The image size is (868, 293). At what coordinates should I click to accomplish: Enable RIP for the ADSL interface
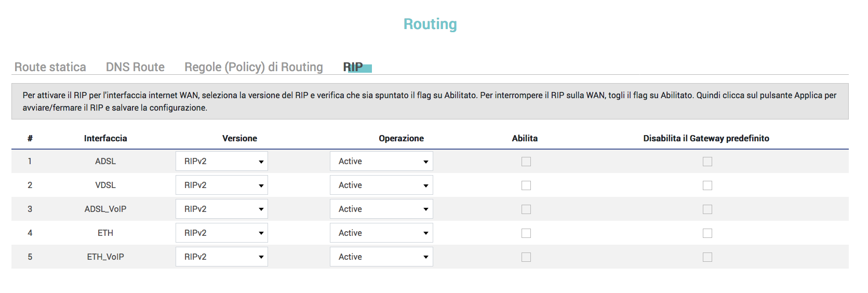coord(526,162)
